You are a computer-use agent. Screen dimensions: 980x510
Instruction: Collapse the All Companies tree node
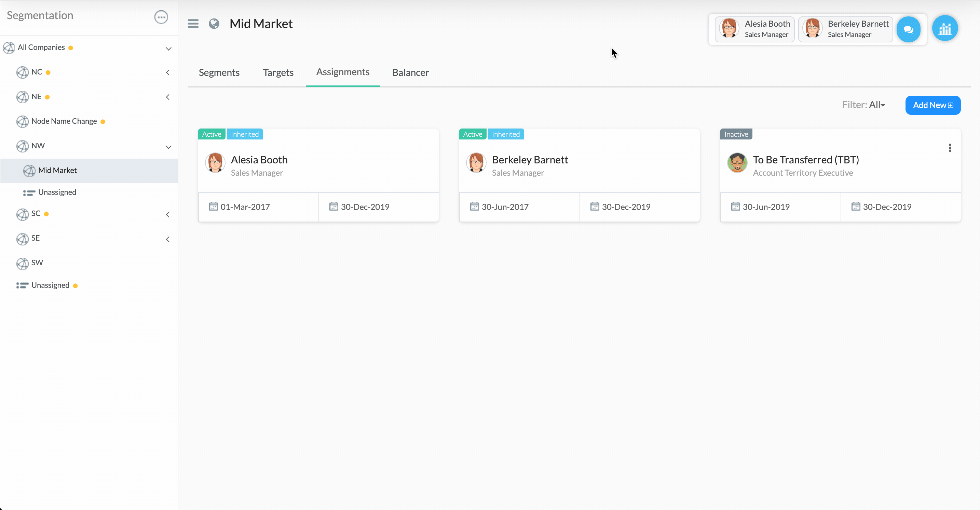168,49
